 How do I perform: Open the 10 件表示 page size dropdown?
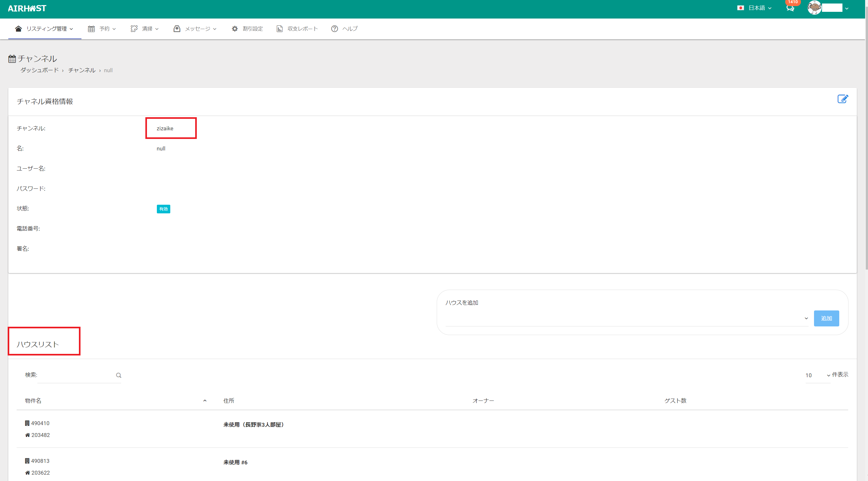818,375
